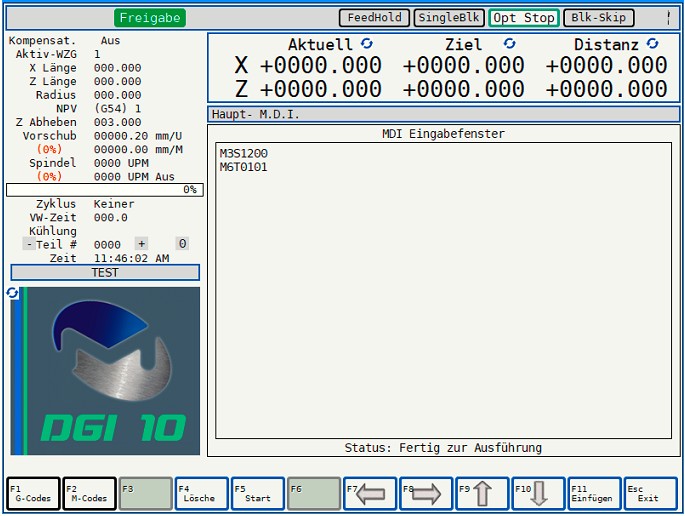
Task: Open the F2 M-Codes list
Action: pyautogui.click(x=90, y=494)
